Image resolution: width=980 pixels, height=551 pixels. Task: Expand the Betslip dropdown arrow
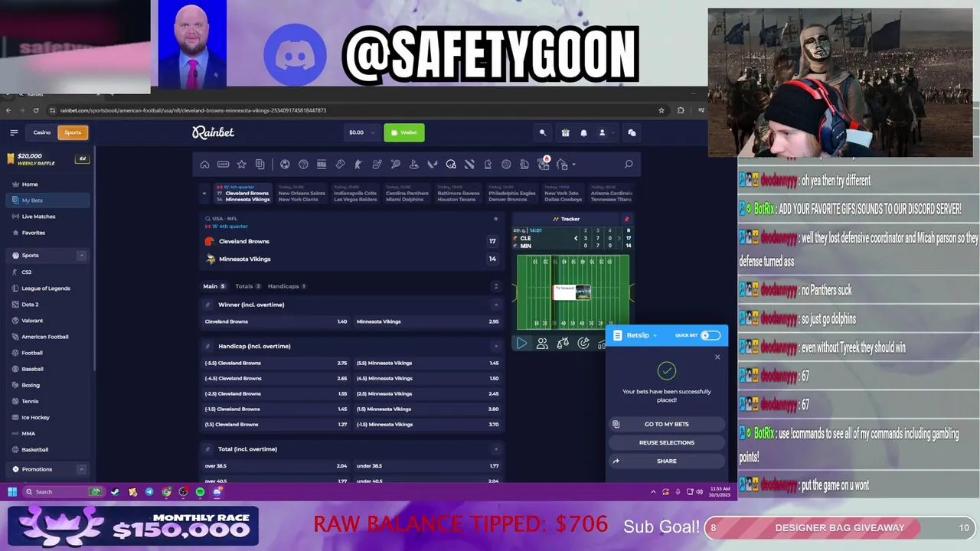click(655, 335)
